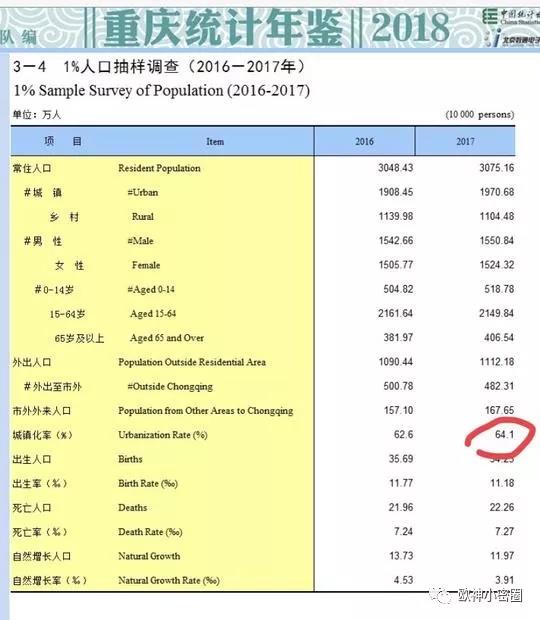The height and width of the screenshot is (620, 540).
Task: Select Natural Growth Rate 2016 value 4.53
Action: [x=403, y=580]
